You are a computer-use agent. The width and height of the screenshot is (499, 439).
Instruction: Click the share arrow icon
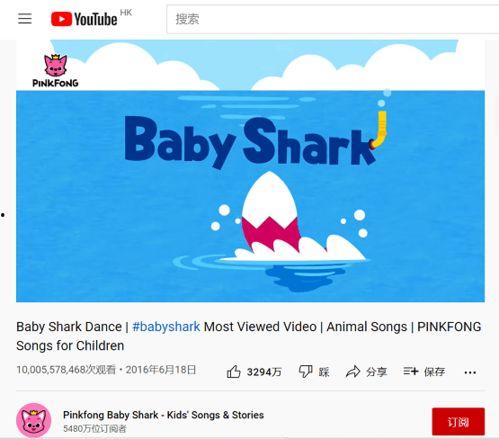click(x=353, y=371)
